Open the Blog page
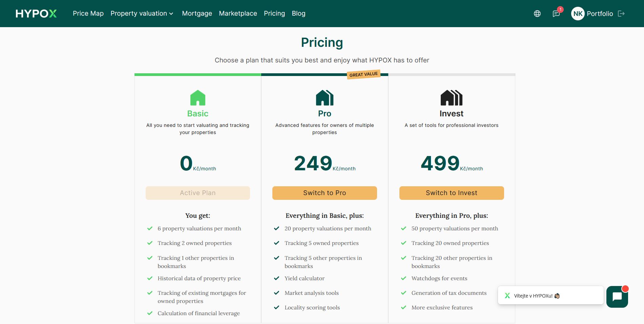 tap(298, 14)
